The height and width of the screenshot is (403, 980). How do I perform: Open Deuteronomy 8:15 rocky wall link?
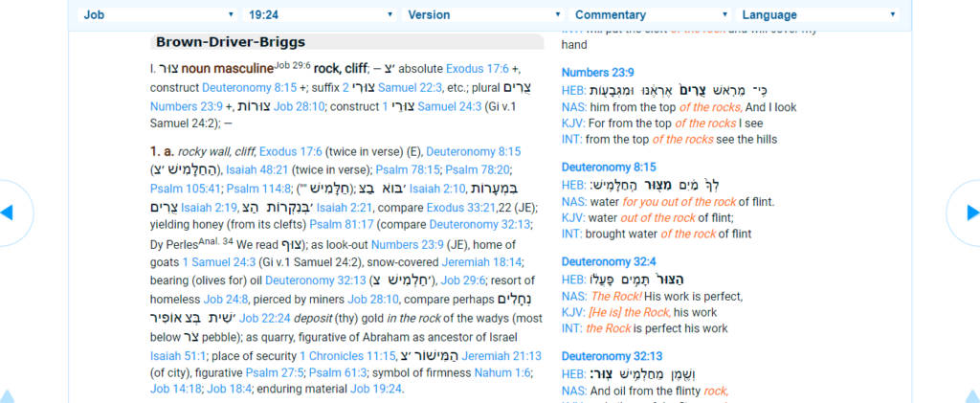click(x=473, y=152)
